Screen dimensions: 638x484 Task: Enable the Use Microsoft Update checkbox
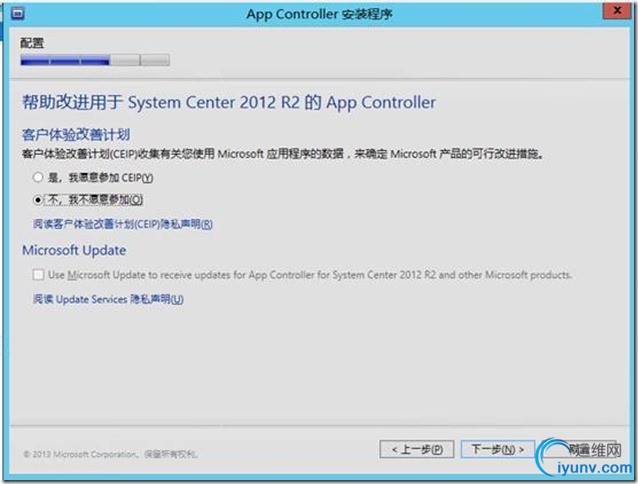[38, 275]
